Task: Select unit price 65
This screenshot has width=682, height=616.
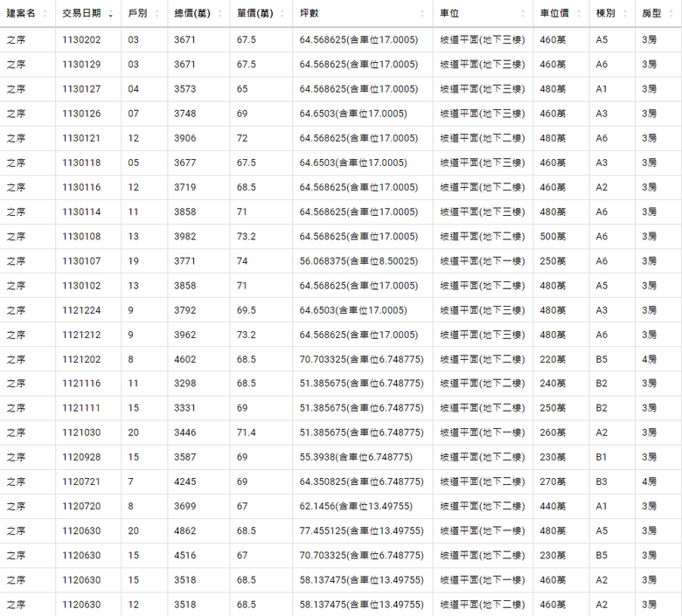Action: (242, 89)
